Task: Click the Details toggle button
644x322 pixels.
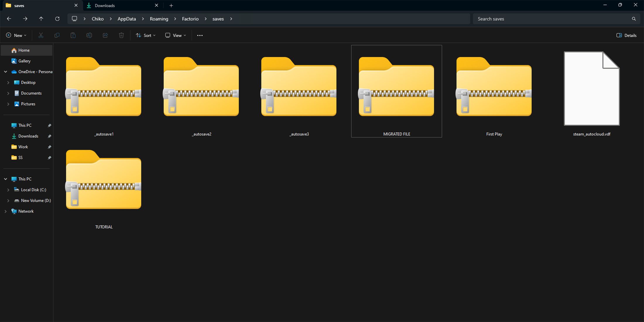Action: tap(626, 35)
